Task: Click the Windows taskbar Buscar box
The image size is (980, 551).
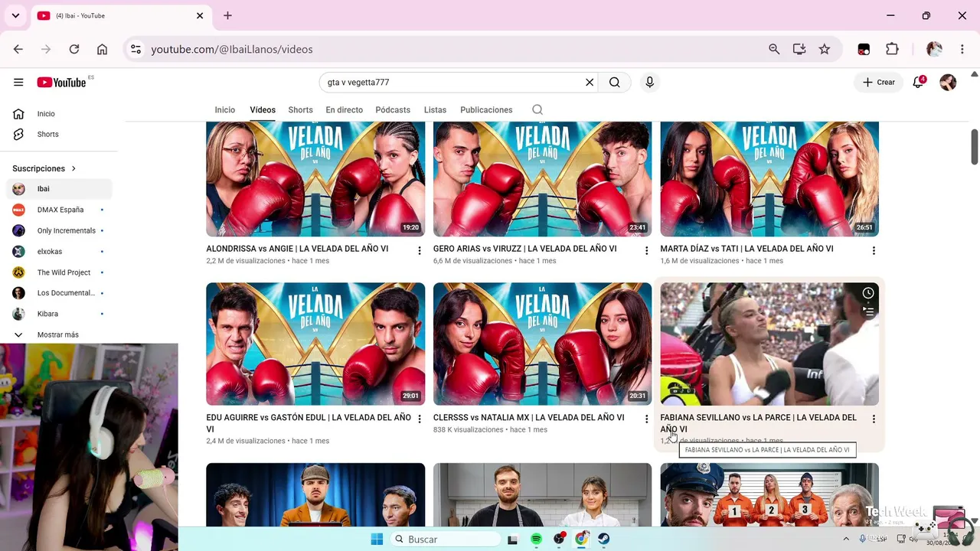Action: tap(446, 539)
